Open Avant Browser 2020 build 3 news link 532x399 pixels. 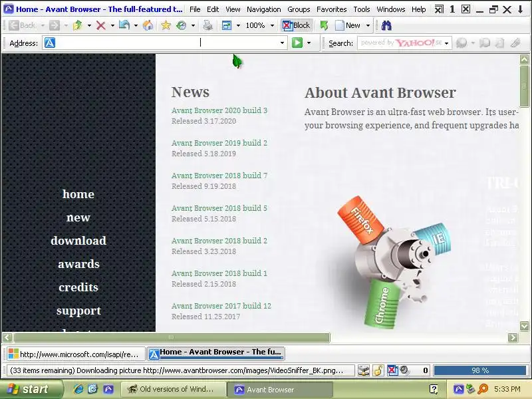click(219, 110)
